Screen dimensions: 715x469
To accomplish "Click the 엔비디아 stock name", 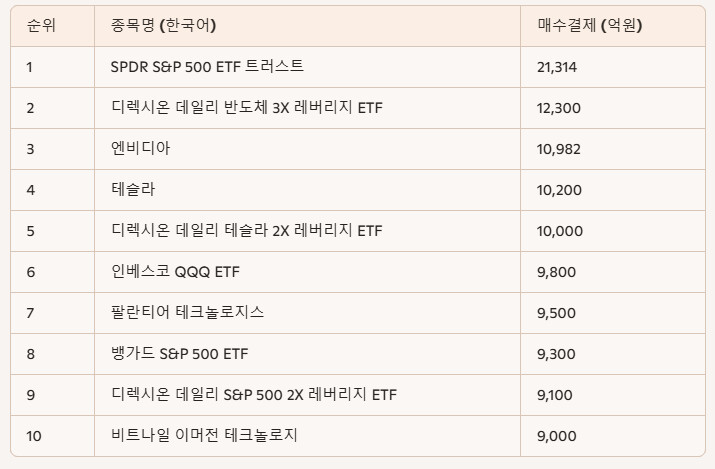I will [x=140, y=149].
